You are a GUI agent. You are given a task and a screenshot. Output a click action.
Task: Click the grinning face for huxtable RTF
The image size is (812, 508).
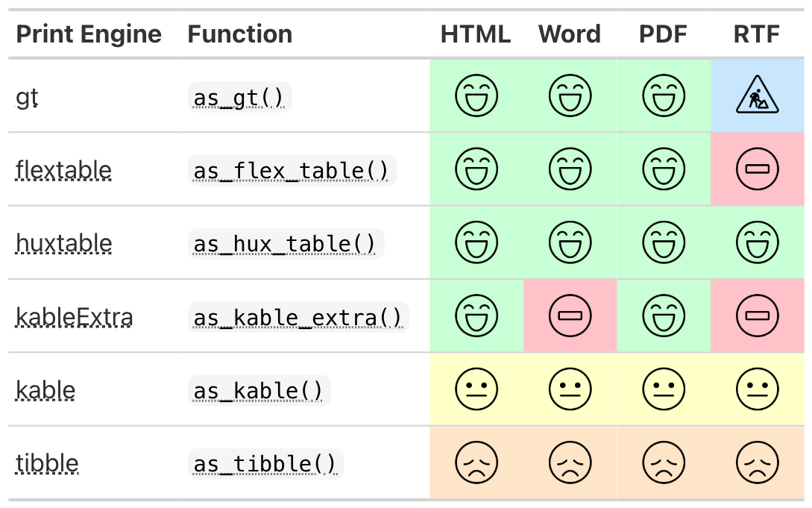click(x=757, y=243)
